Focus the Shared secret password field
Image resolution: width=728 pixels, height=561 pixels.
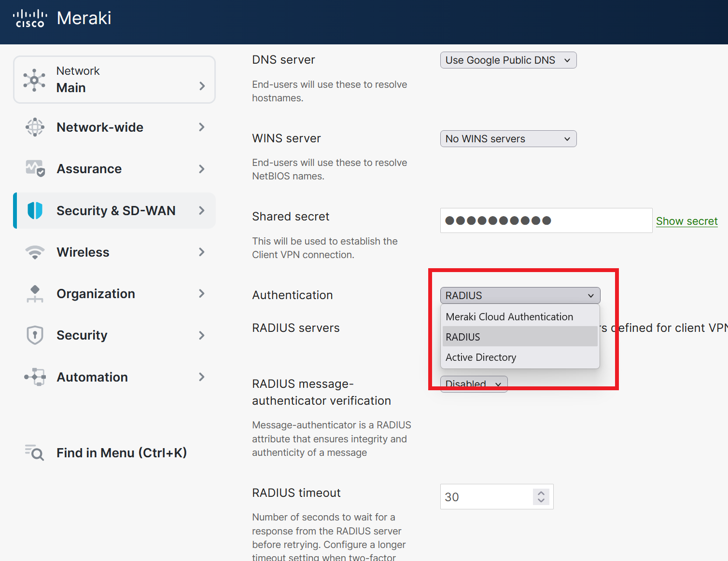coord(546,220)
